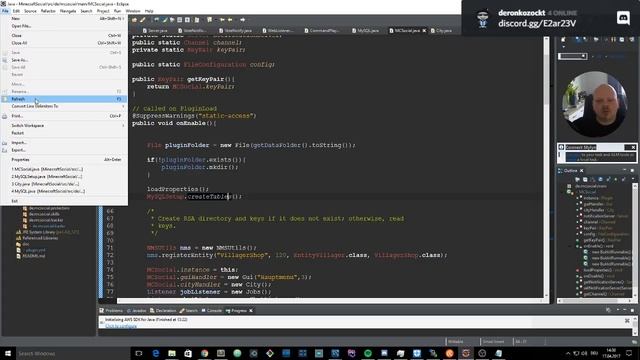Open the Declaration view tab

[x=163, y=311]
